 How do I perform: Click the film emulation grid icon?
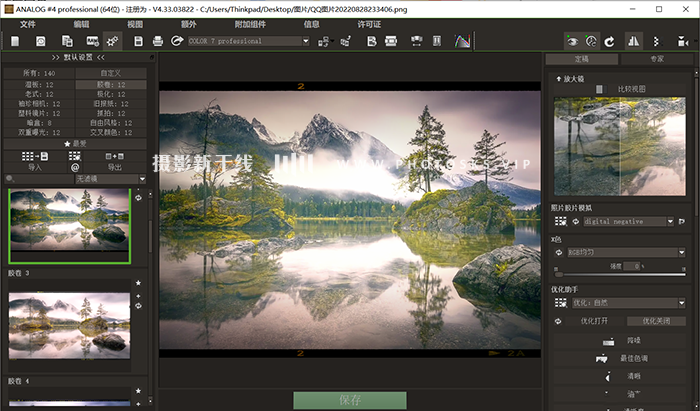561,221
